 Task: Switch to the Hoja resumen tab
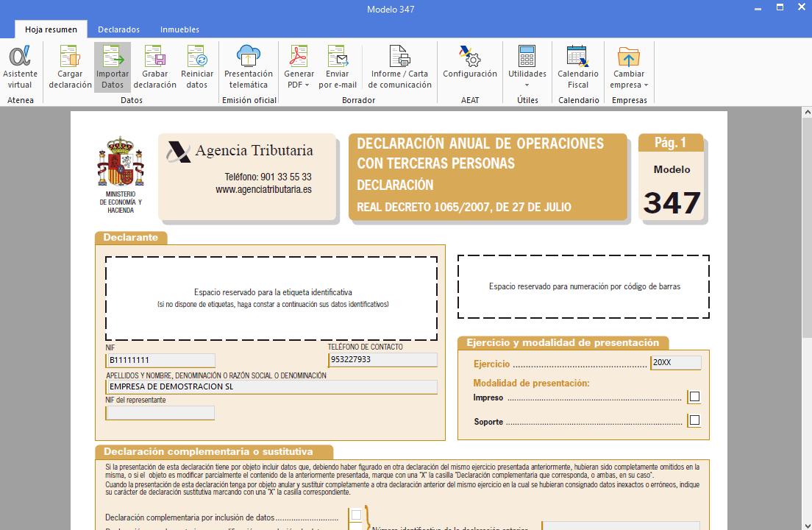pos(51,29)
